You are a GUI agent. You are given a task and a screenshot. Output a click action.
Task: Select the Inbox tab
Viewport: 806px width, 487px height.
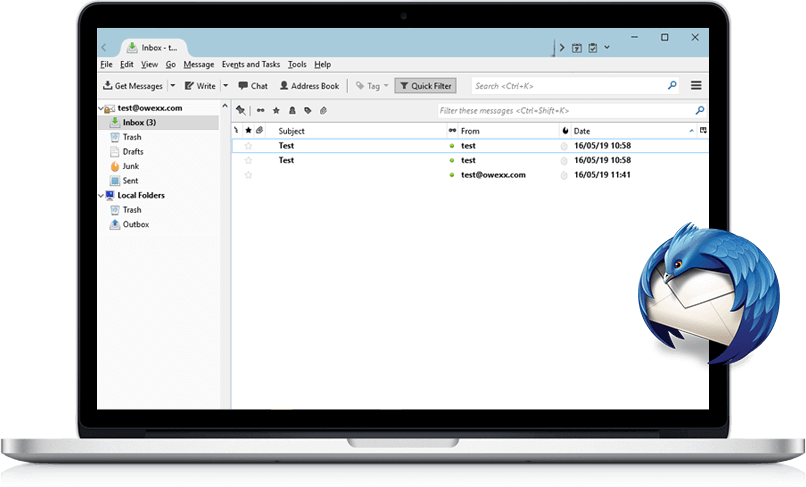[x=153, y=48]
